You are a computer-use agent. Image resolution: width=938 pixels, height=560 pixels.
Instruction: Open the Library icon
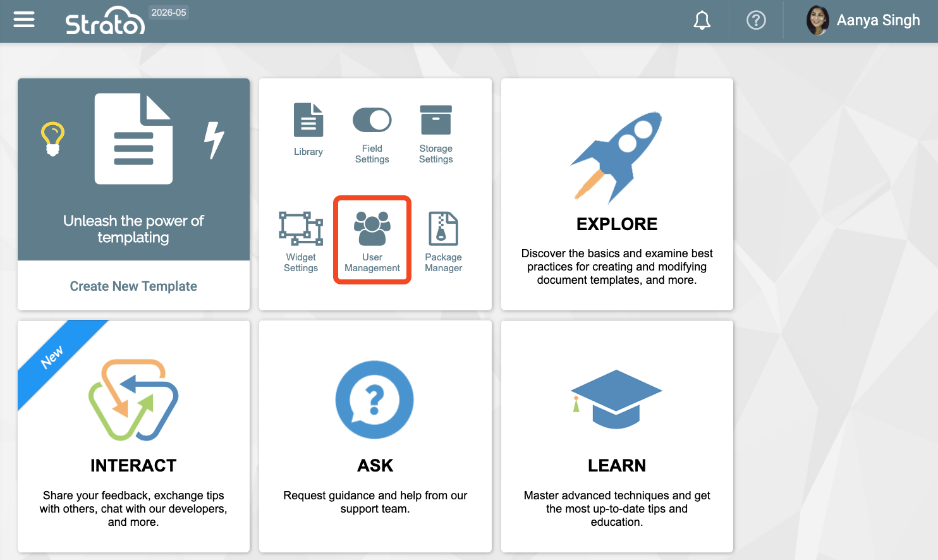tap(308, 121)
